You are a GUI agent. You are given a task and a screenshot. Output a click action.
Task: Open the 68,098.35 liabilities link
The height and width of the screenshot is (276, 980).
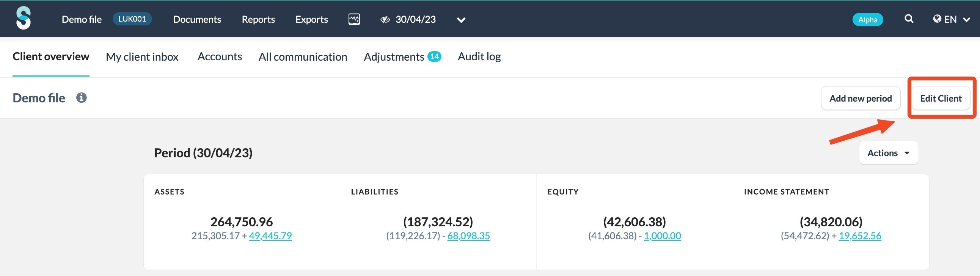[x=468, y=236]
